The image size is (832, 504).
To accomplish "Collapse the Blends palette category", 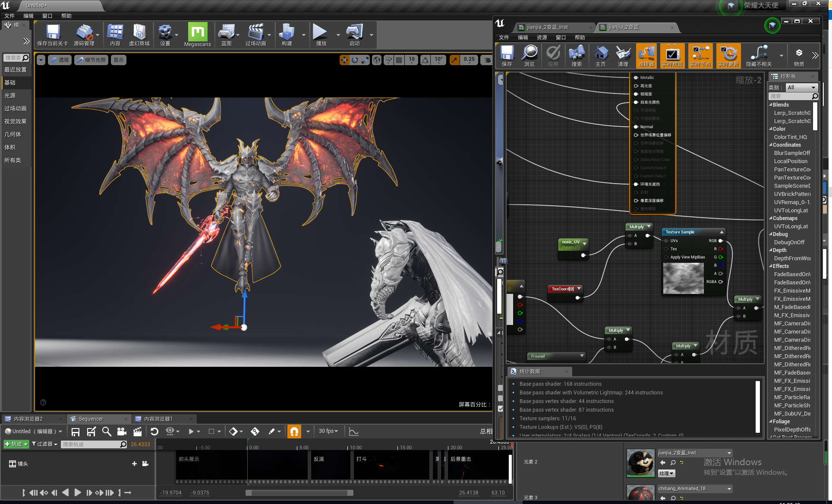I will point(771,105).
